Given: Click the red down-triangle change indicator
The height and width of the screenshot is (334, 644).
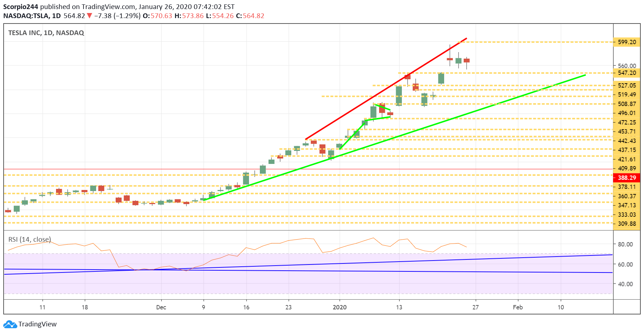Looking at the screenshot, I should [x=90, y=16].
